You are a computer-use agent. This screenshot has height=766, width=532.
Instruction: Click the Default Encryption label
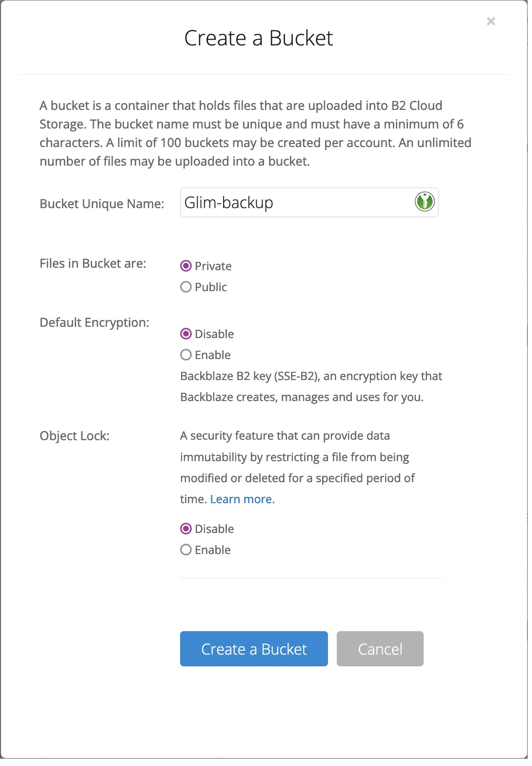[94, 322]
